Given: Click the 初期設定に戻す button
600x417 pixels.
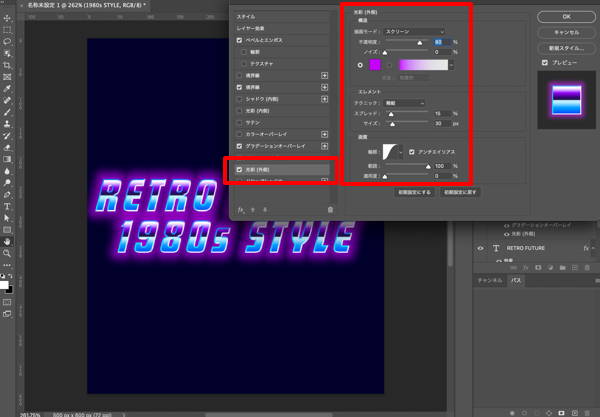Looking at the screenshot, I should [x=460, y=192].
